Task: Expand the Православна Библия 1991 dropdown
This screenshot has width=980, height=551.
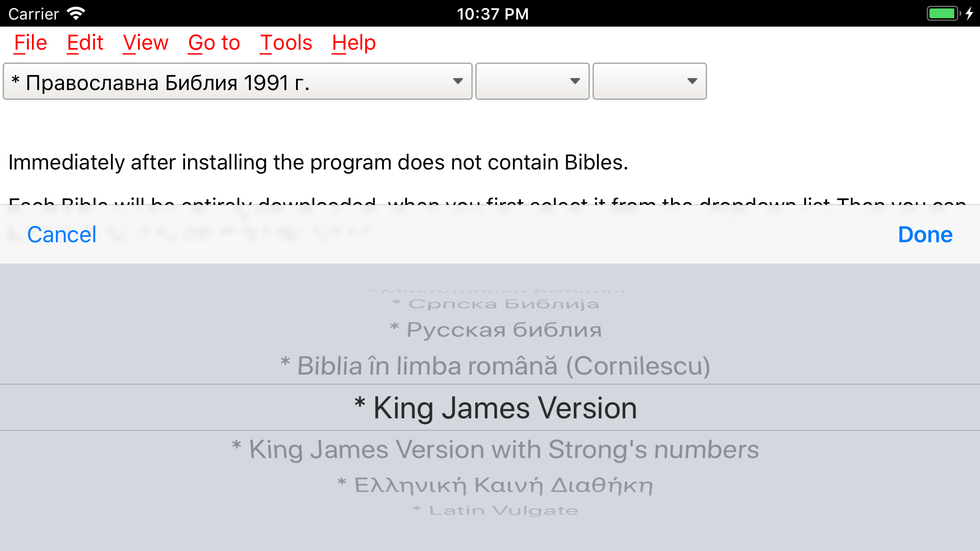Action: [237, 82]
